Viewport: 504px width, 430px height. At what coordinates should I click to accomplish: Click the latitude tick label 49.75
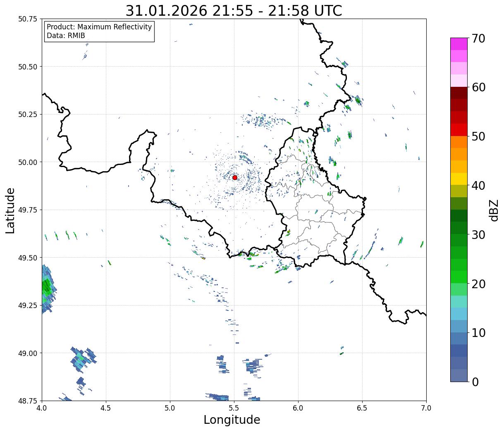28,210
